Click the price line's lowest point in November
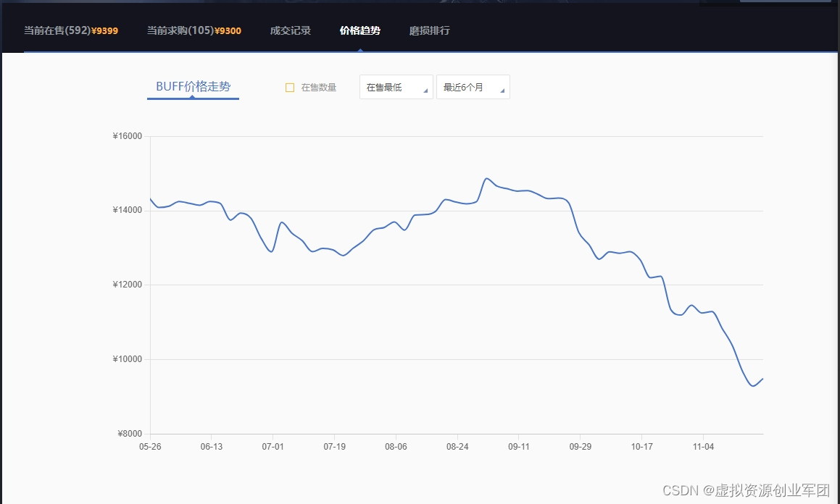The image size is (840, 504). click(x=753, y=386)
